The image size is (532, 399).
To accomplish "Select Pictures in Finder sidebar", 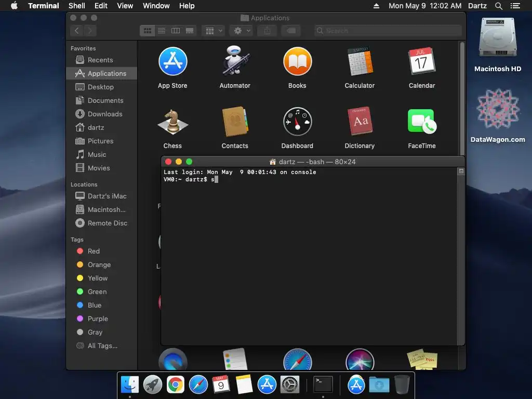I will coord(101,141).
